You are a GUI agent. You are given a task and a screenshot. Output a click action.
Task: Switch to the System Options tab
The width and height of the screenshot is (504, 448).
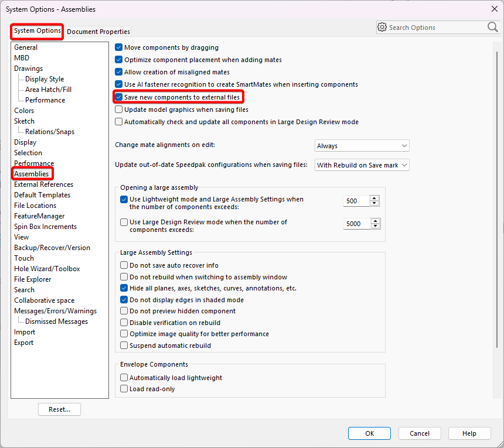pyautogui.click(x=38, y=31)
